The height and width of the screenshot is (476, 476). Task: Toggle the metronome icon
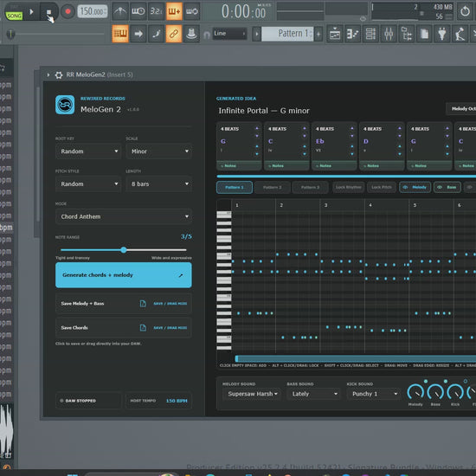120,11
